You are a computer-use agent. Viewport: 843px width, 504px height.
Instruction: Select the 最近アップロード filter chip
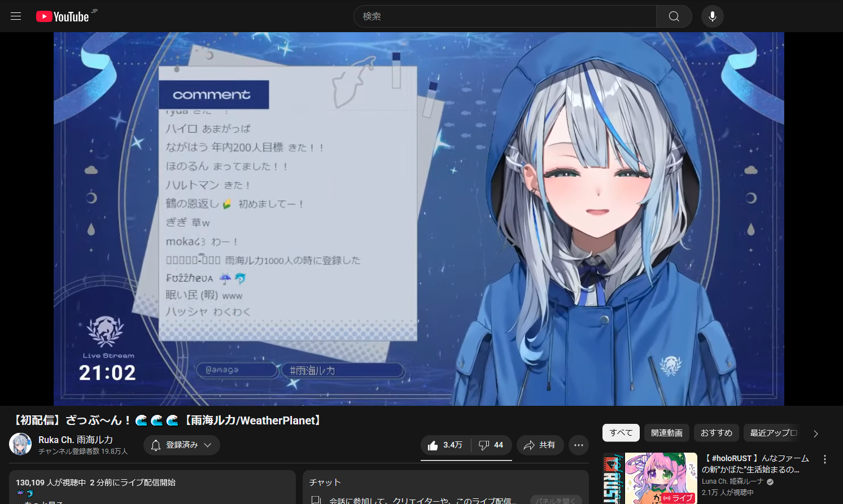pos(773,433)
